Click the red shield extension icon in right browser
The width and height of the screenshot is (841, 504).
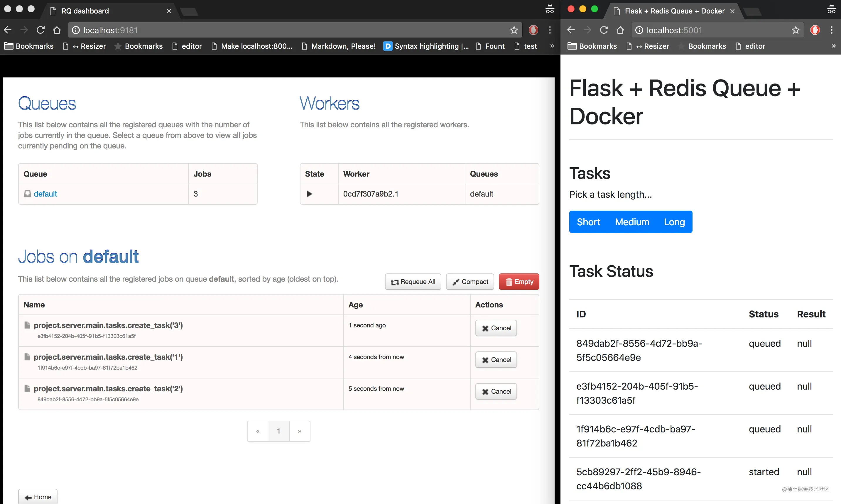815,30
